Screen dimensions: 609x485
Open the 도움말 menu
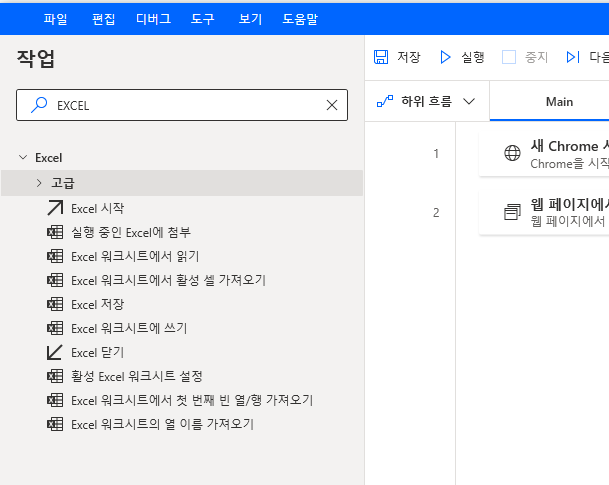pos(300,19)
